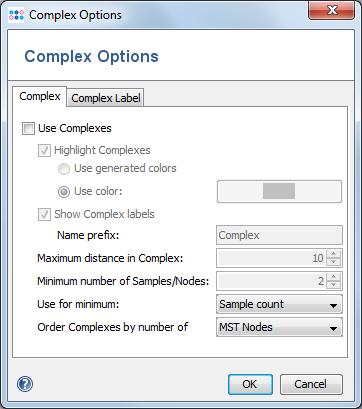Screen dimensions: 362x409
Task: Open the gray color swatch picker
Action: tap(279, 191)
